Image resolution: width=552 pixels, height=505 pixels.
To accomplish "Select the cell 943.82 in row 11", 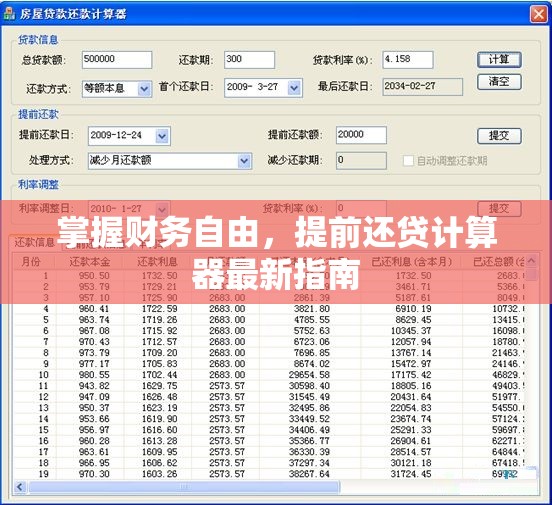I will [x=94, y=386].
